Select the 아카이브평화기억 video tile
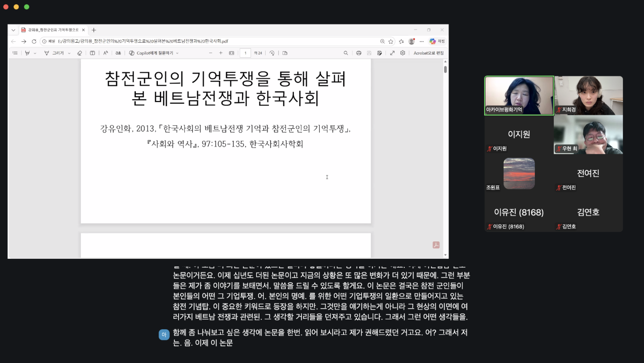Viewport: 644px width, 363px height. pyautogui.click(x=519, y=96)
